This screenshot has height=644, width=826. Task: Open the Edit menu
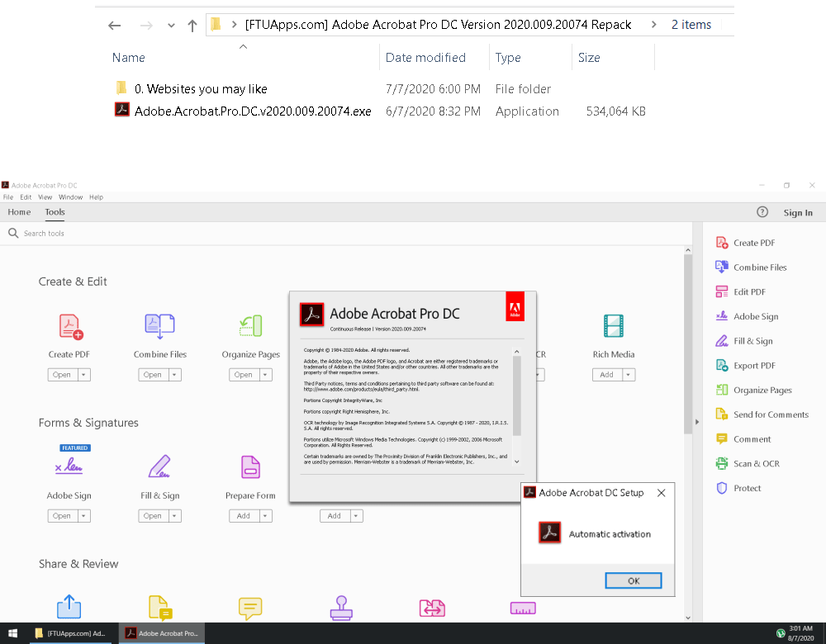(x=26, y=197)
